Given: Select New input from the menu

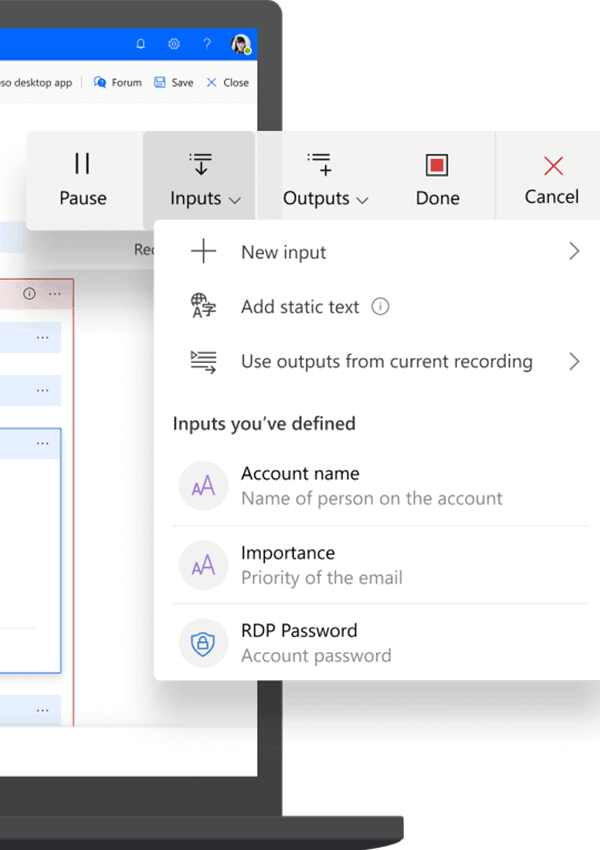Looking at the screenshot, I should (x=283, y=252).
